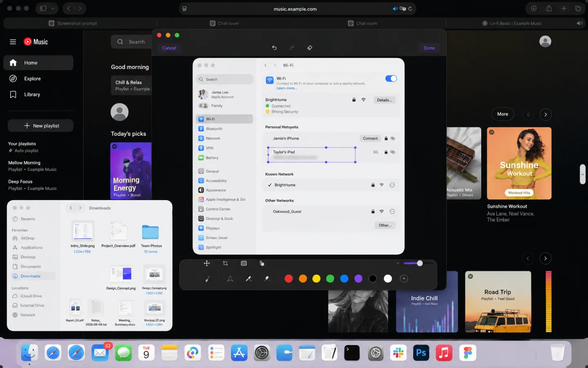This screenshot has width=588, height=368.
Task: Choose the pixelate tool in the markup toolbar
Action: pos(244,263)
